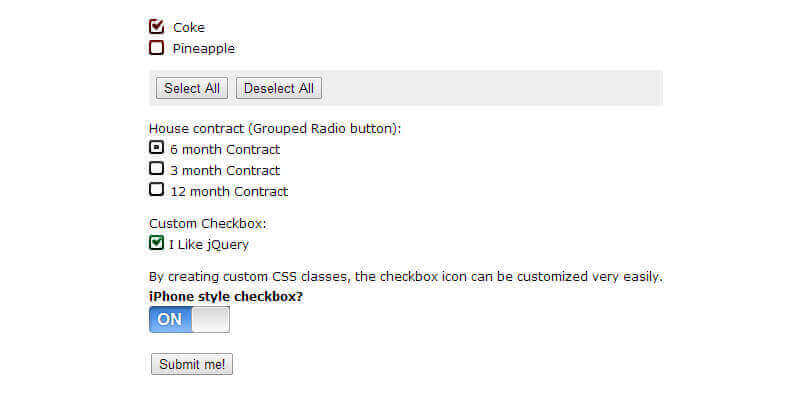The height and width of the screenshot is (400, 800).
Task: Pick the 12 month Contract radio box
Action: [x=156, y=190]
